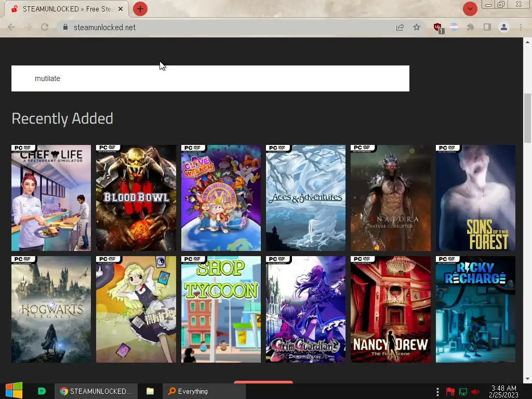Open Nancy Drew The Final Scene cover
The width and height of the screenshot is (532, 399).
(391, 310)
